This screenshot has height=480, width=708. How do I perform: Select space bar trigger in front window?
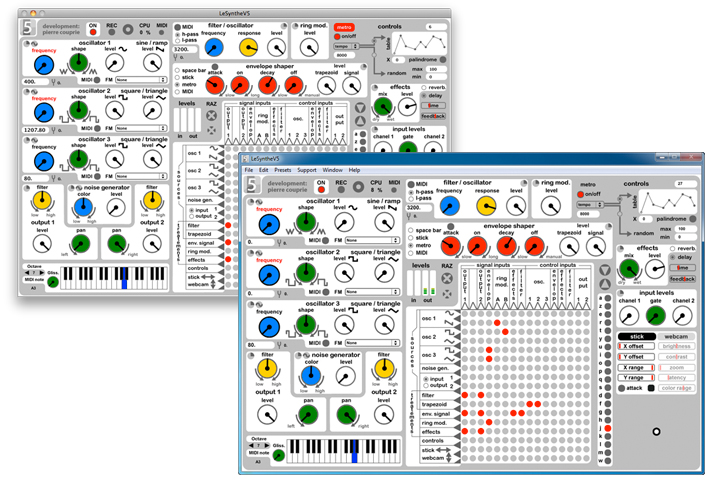pos(411,230)
